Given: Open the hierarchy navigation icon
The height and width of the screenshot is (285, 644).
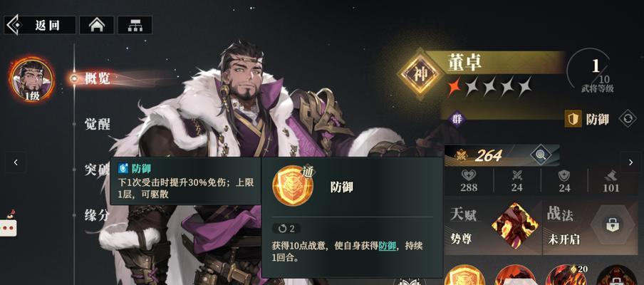Looking at the screenshot, I should [x=135, y=25].
